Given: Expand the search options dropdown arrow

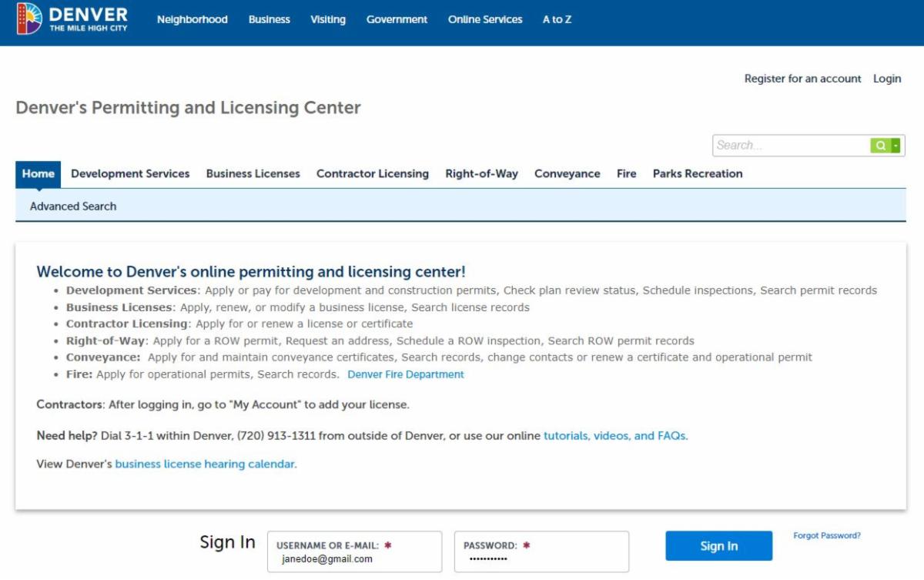Looking at the screenshot, I should click(896, 146).
